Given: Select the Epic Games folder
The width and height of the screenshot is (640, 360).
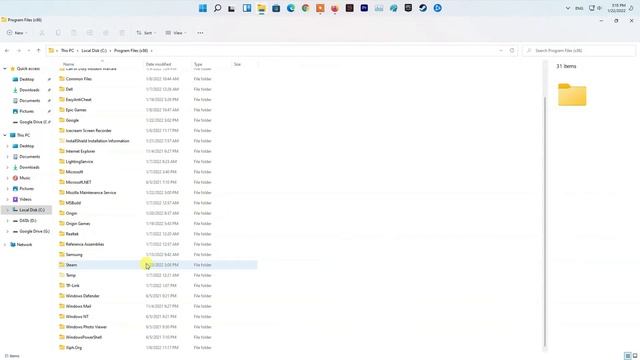Looking at the screenshot, I should pos(76,110).
